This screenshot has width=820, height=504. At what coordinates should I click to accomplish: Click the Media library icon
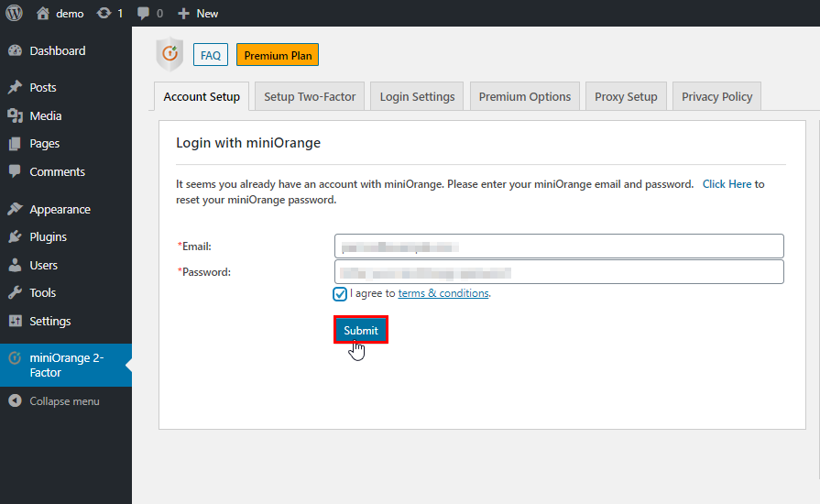tap(16, 115)
